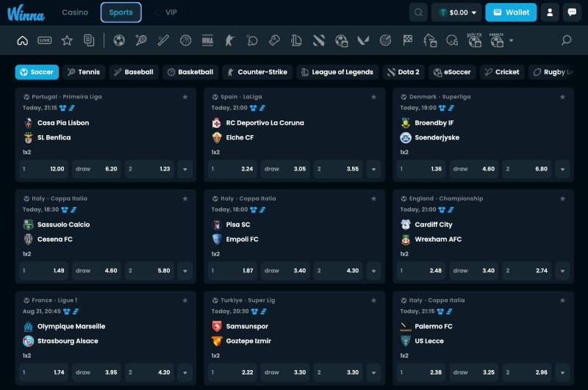Select the Valorant icon in toolbar
The width and height of the screenshot is (588, 390).
coord(363,40)
